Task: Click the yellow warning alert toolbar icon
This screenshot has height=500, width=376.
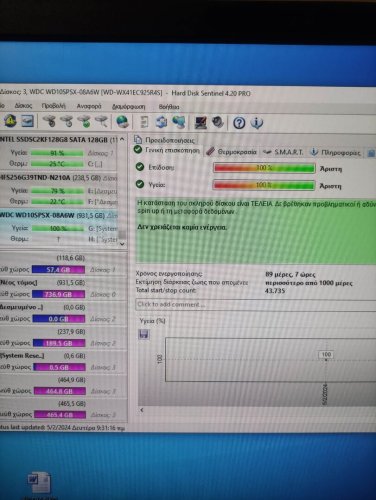Action: tap(10, 121)
